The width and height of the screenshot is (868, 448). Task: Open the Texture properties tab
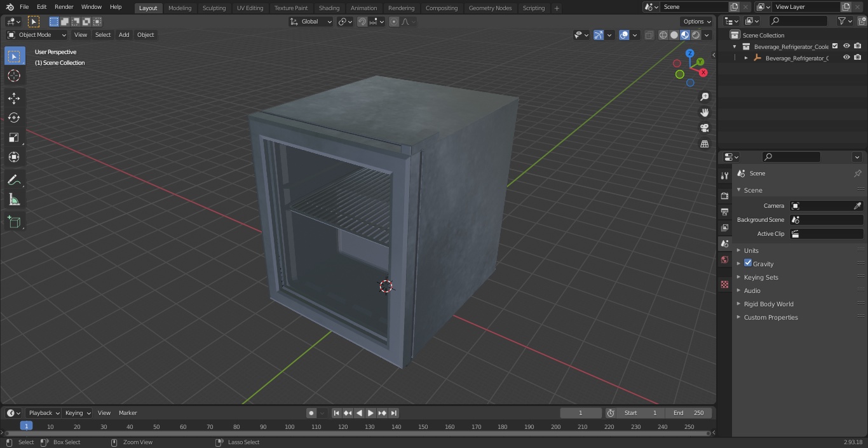click(724, 284)
